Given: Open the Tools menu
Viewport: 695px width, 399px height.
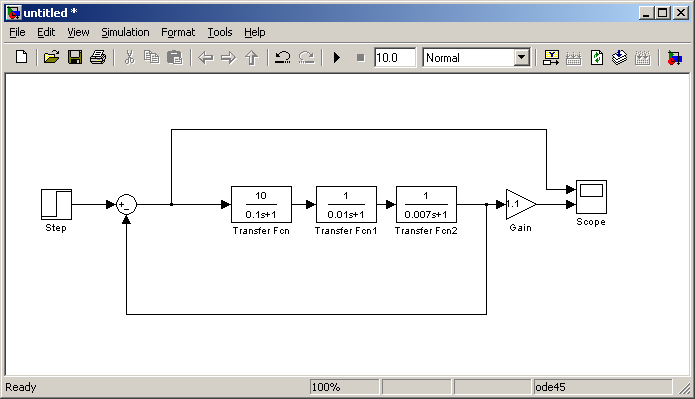Looking at the screenshot, I should click(220, 32).
